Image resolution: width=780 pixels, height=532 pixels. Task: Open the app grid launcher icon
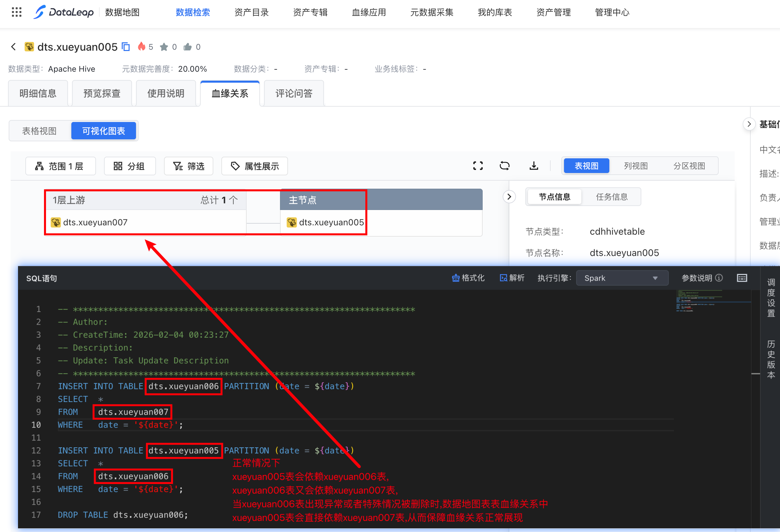point(16,12)
